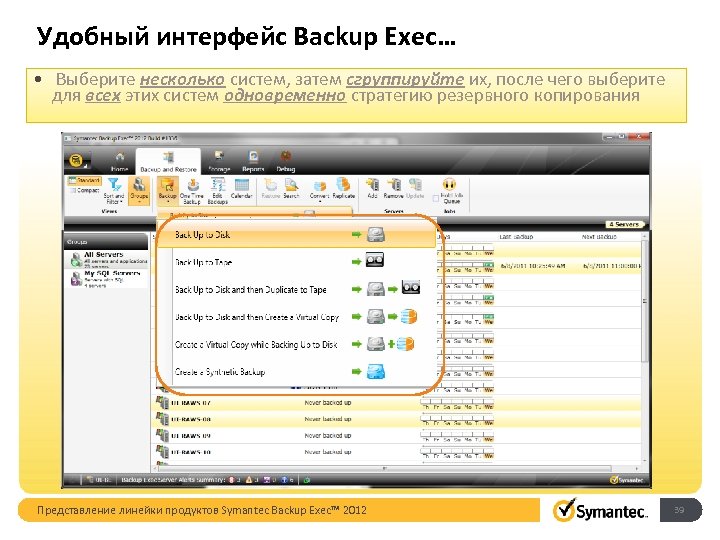Image resolution: width=720 pixels, height=540 pixels.
Task: Toggle the Groups pane button
Action: click(x=139, y=191)
